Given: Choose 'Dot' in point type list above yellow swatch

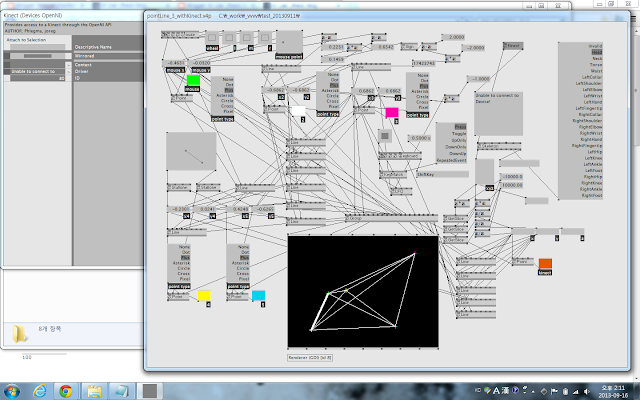Looking at the screenshot, I should point(186,252).
